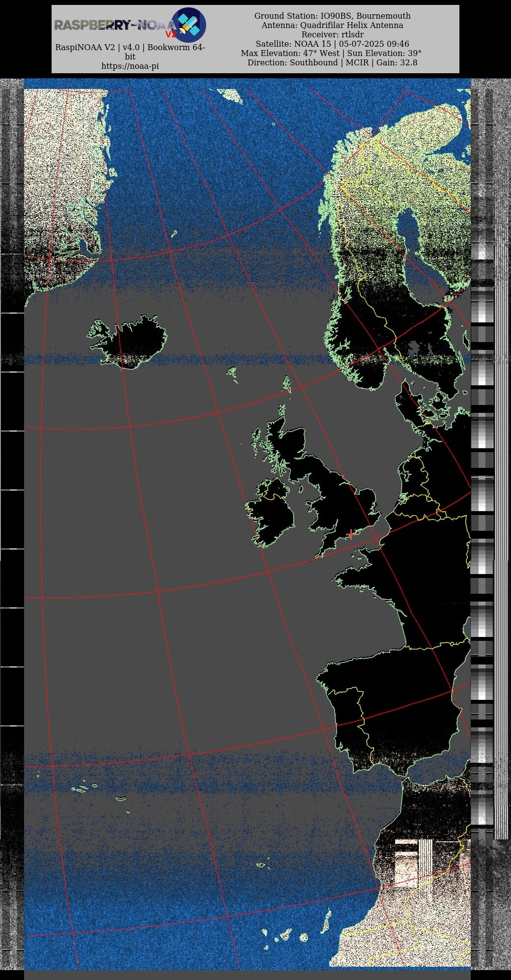This screenshot has width=511, height=980.
Task: Click 'Direction: Southbound | MCIR | Gain: 32.8' line
Action: pos(333,62)
